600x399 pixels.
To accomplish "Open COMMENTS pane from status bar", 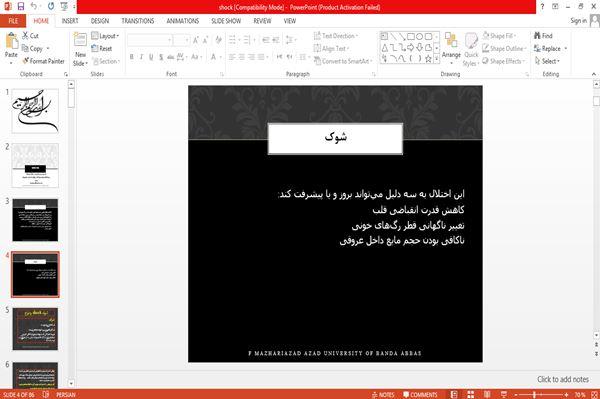I will click(420, 394).
